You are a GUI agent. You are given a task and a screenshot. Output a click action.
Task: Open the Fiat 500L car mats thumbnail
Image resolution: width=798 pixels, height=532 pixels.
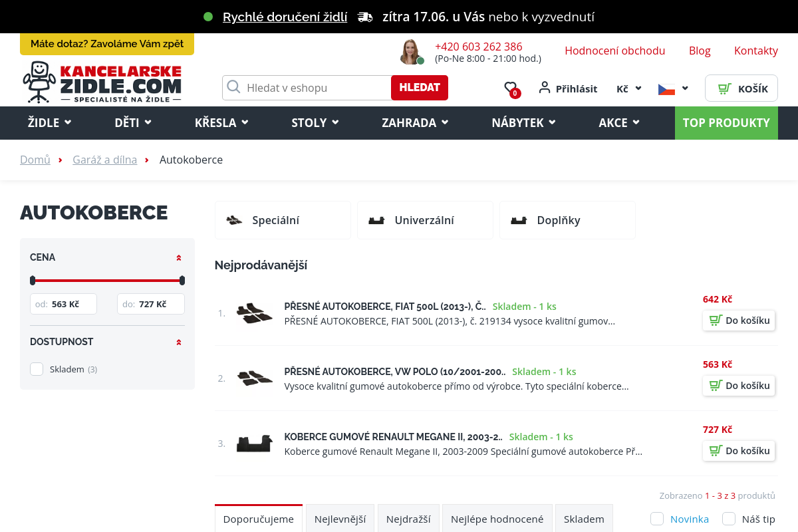[255, 313]
